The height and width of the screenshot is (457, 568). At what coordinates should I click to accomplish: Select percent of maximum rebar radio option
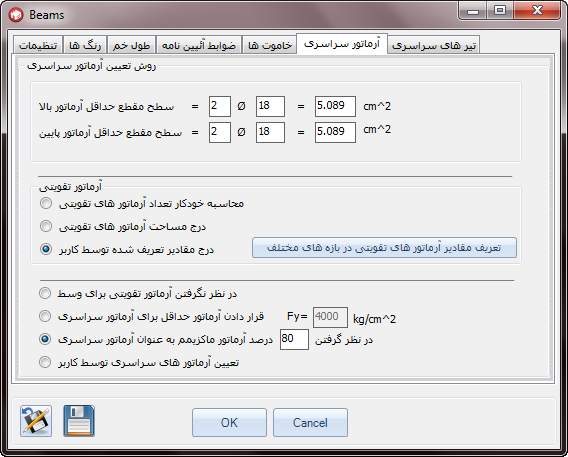pos(45,339)
